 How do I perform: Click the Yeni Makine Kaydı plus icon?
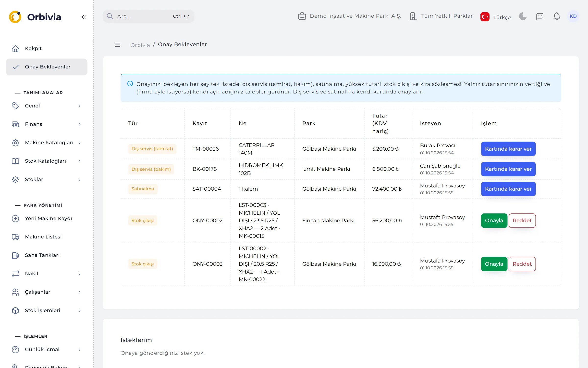(15, 218)
